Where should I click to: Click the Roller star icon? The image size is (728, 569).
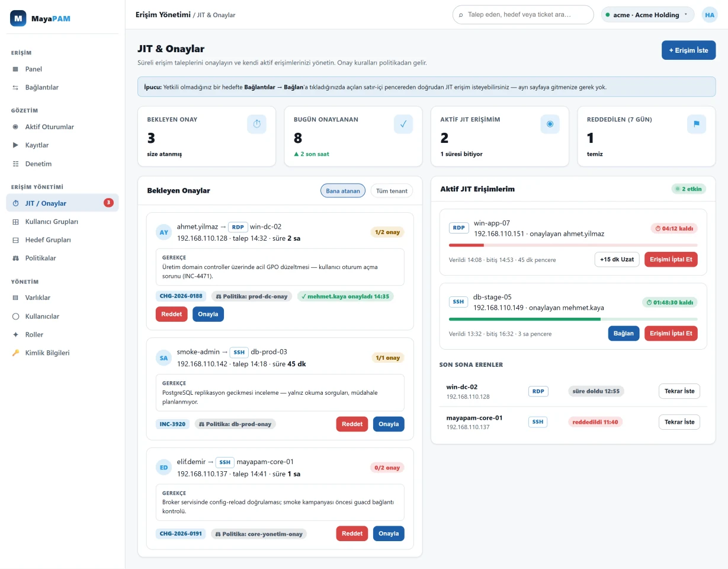tap(15, 334)
